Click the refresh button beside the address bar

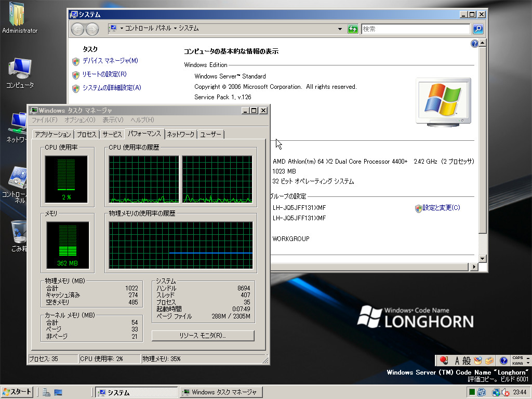coord(353,29)
